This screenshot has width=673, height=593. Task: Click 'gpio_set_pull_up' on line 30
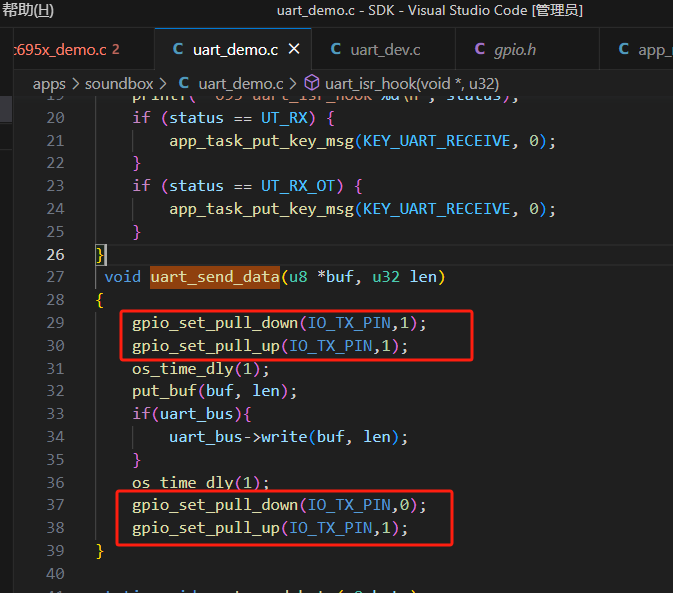206,346
